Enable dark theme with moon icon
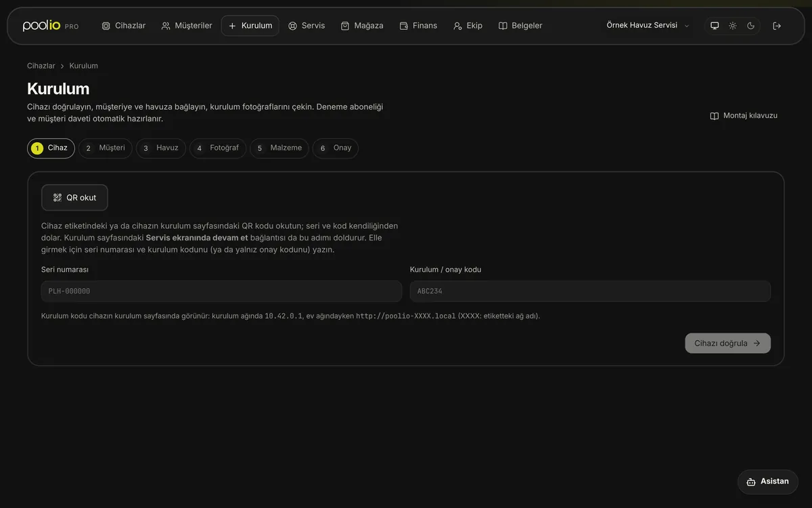 [751, 26]
